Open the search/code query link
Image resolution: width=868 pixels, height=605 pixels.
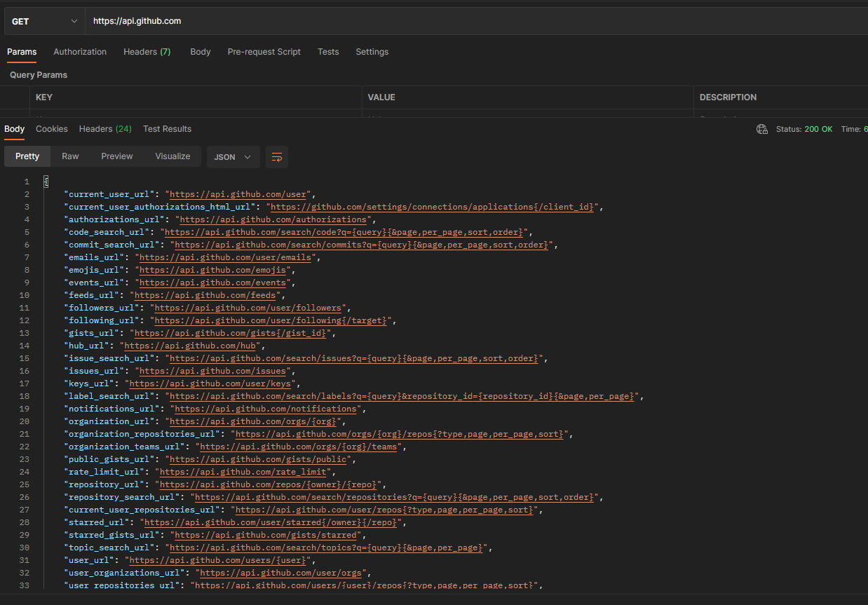pyautogui.click(x=344, y=232)
